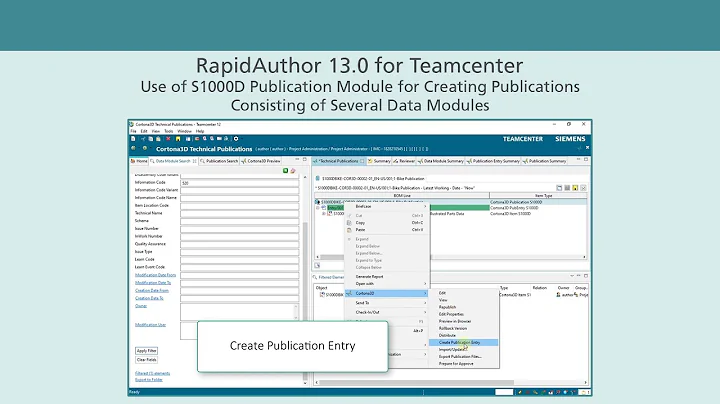Screen dimensions: 720x404
Task: Open the File menu
Action: [133, 131]
